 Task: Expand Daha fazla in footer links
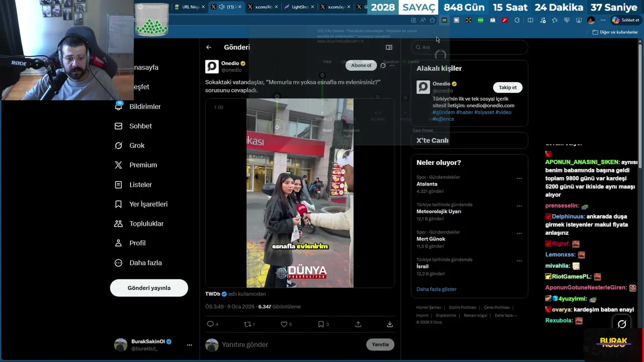(506, 315)
